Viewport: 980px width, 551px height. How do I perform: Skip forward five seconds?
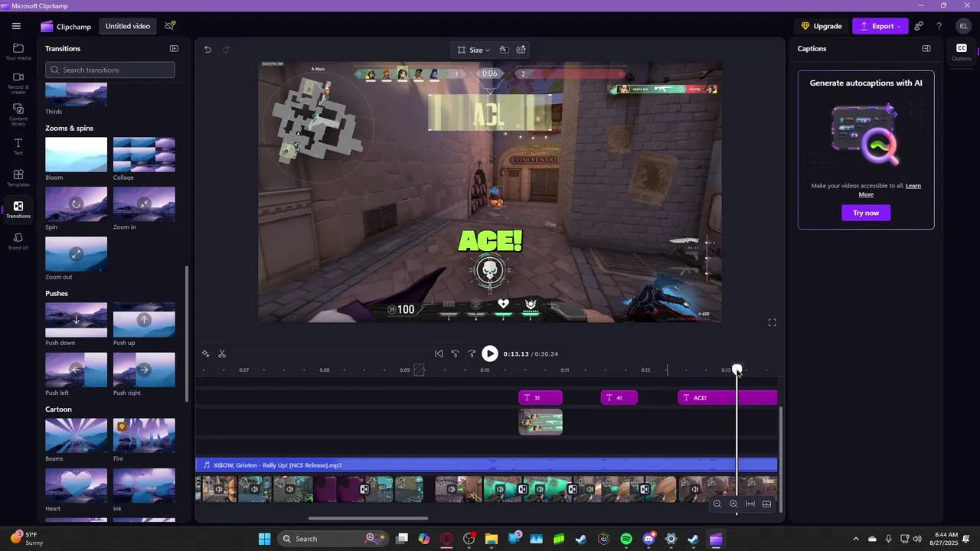click(472, 354)
